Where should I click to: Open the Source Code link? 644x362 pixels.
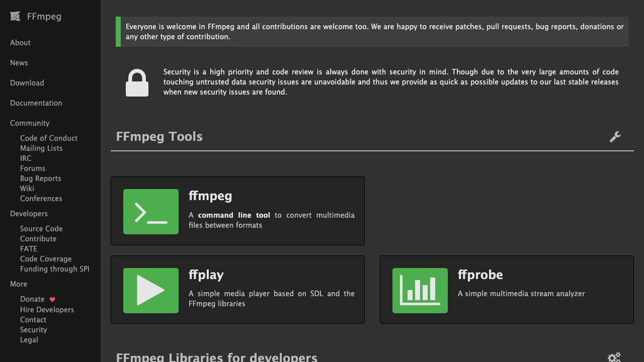(x=41, y=229)
